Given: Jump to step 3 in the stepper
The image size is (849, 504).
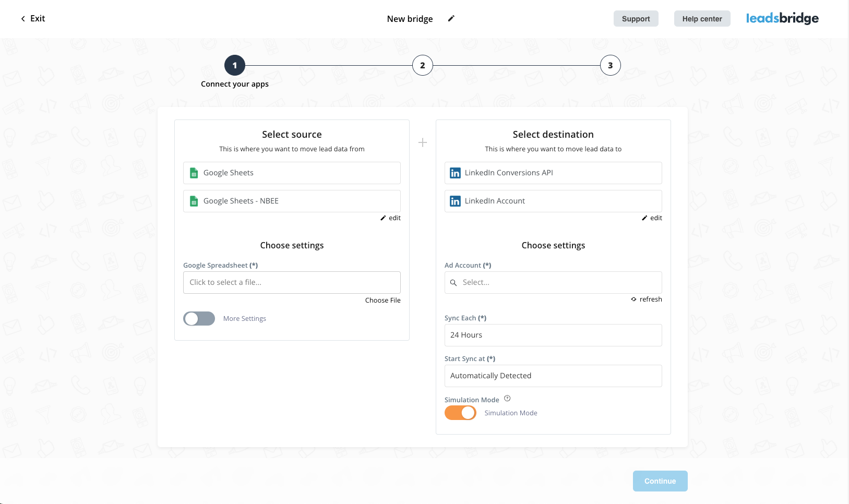Looking at the screenshot, I should (610, 66).
